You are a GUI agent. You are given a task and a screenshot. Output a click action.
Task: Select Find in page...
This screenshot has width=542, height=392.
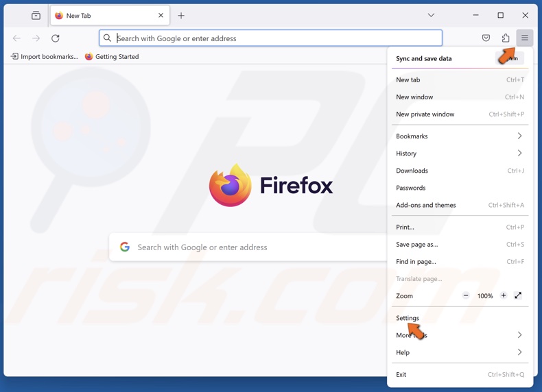460,262
